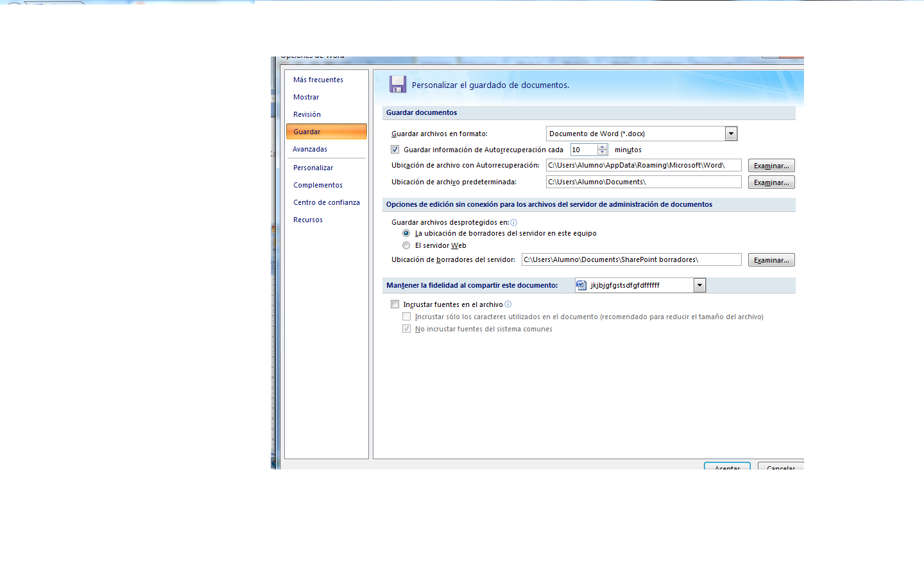The height and width of the screenshot is (578, 924).
Task: Click the Cancelar button
Action: pos(780,468)
